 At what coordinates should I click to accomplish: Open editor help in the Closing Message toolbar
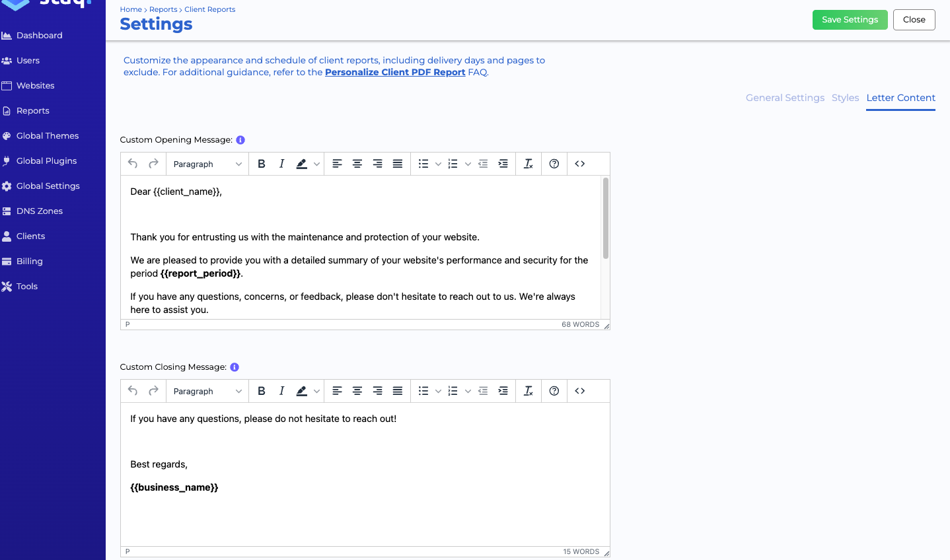pos(554,391)
